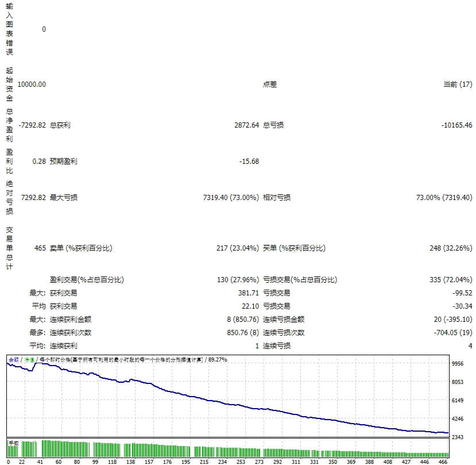Click the 余额 balance legend in chart
This screenshot has height=465, width=476.
pyautogui.click(x=14, y=360)
